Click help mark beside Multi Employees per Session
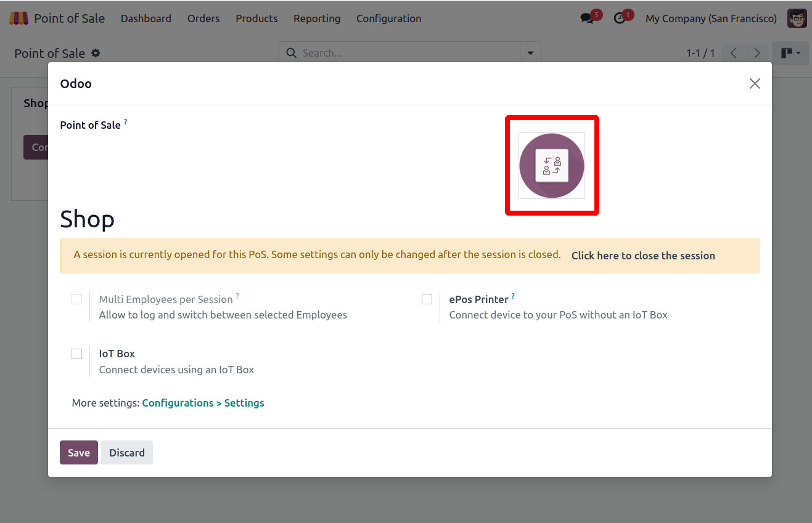Screen dimensions: 812x523 click(237, 296)
